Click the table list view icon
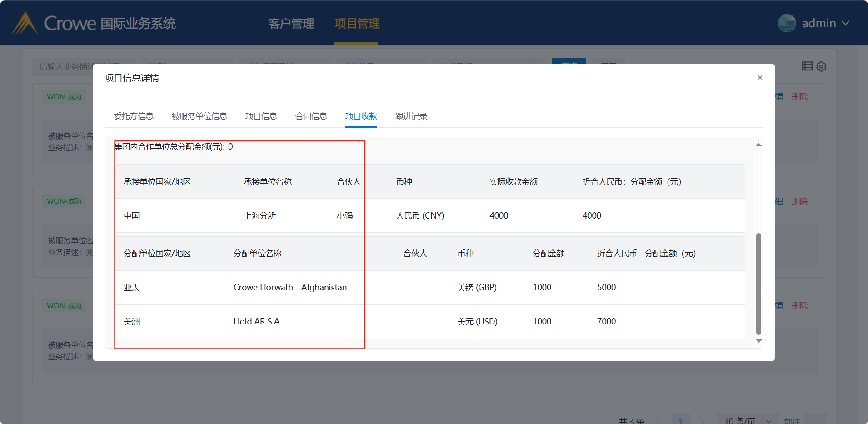 coord(807,66)
